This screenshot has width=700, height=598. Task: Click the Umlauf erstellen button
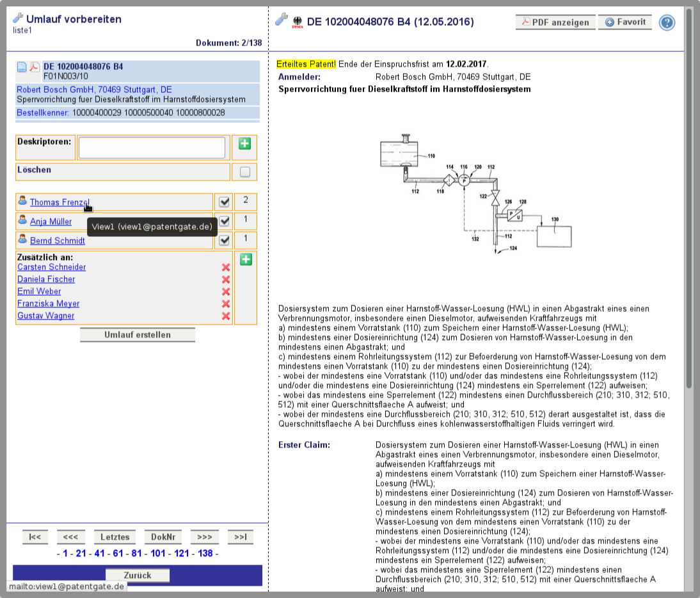[138, 335]
